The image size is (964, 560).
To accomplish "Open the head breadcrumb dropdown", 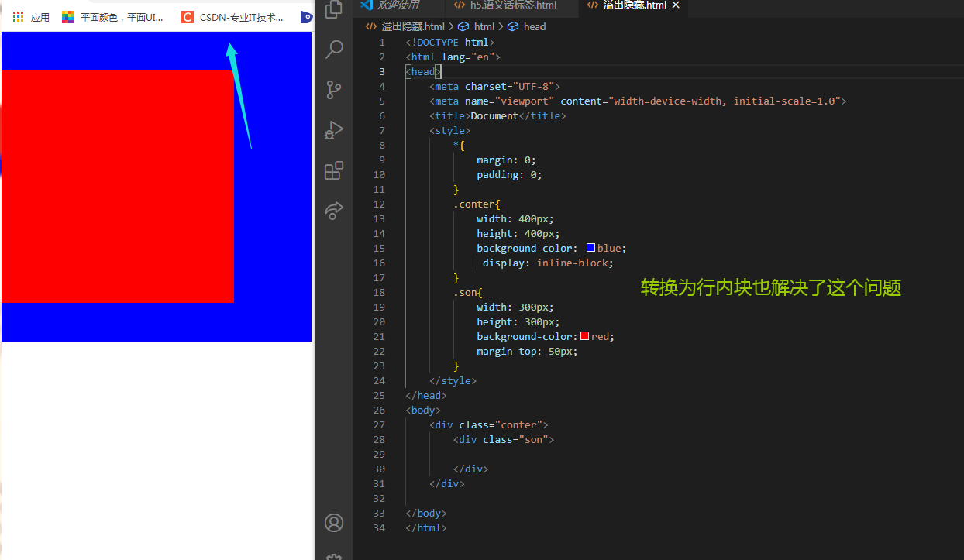I will [535, 26].
